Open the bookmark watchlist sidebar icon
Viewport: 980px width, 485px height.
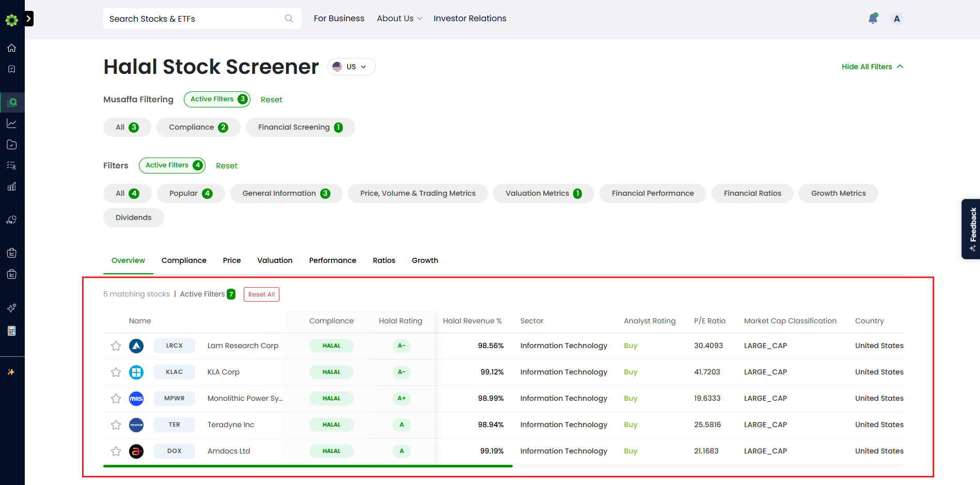11,69
